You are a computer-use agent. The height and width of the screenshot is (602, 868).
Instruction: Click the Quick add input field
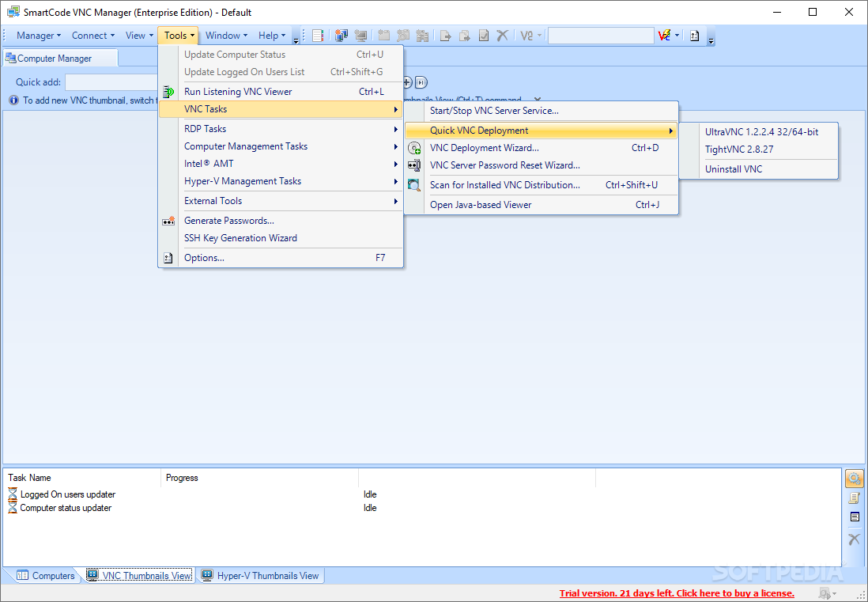(112, 82)
